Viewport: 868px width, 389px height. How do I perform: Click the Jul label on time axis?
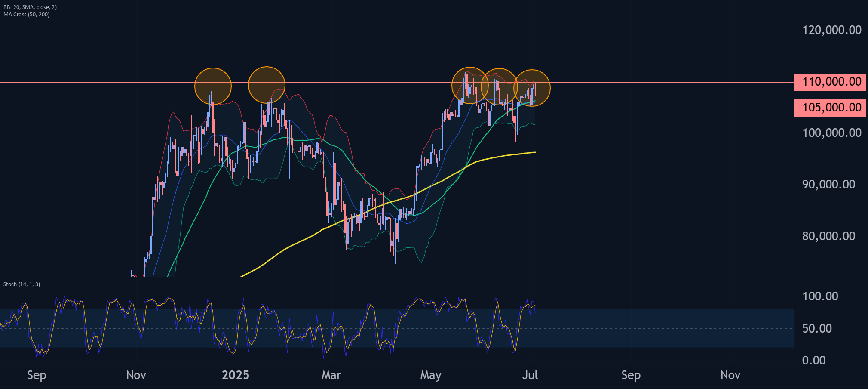coord(530,375)
